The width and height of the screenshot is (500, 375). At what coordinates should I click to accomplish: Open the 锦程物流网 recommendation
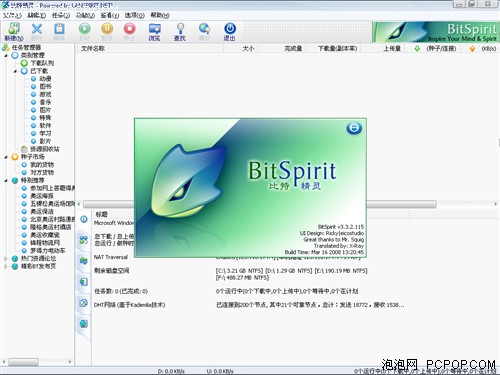click(x=45, y=243)
